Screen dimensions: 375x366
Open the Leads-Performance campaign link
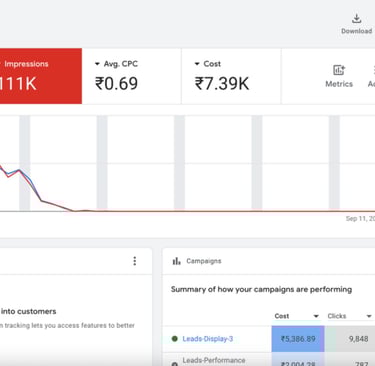214,360
